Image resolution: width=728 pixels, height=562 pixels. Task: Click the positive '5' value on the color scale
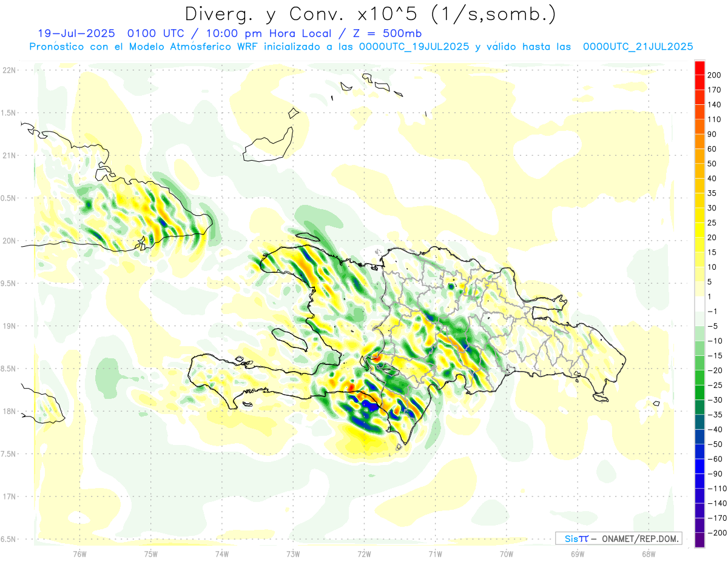(710, 282)
